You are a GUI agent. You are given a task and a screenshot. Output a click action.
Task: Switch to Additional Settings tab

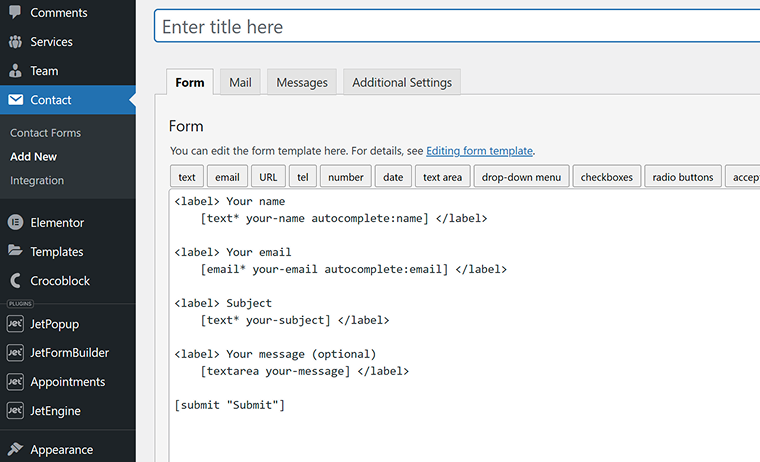402,82
